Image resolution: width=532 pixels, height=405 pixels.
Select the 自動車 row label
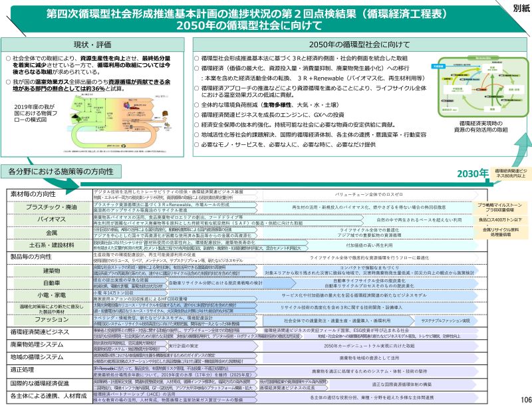click(52, 283)
